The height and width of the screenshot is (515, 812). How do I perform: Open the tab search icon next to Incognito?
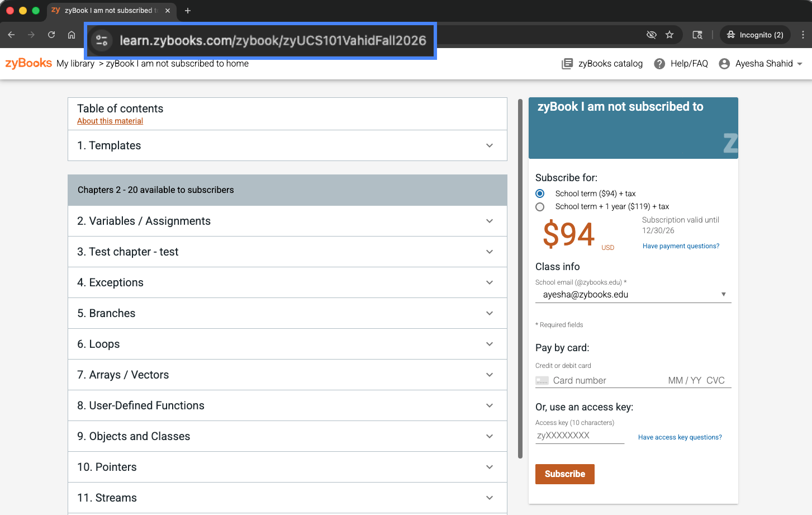(697, 35)
